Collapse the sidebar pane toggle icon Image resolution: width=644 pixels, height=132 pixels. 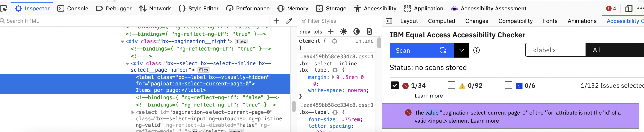[389, 21]
